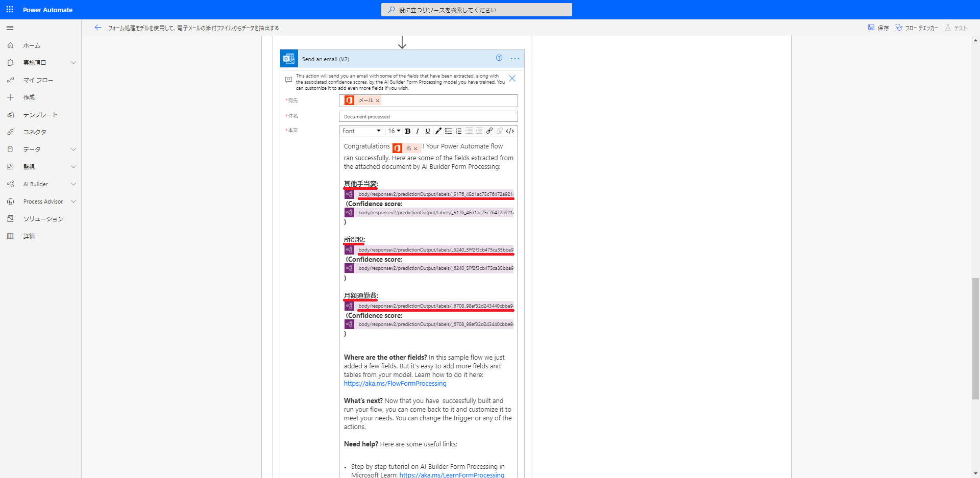Screen dimensions: 980x478
Task: Open Solutions (ソリューション)
Action: click(41, 219)
